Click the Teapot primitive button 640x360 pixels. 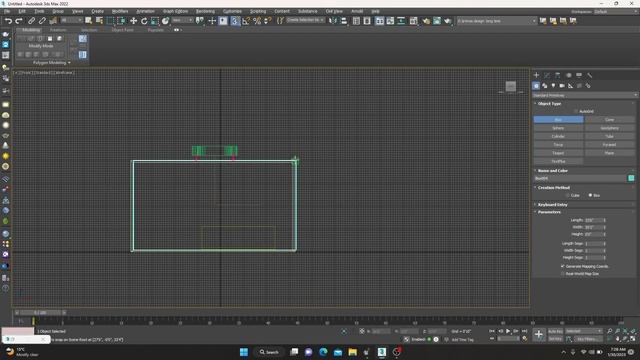tap(558, 153)
